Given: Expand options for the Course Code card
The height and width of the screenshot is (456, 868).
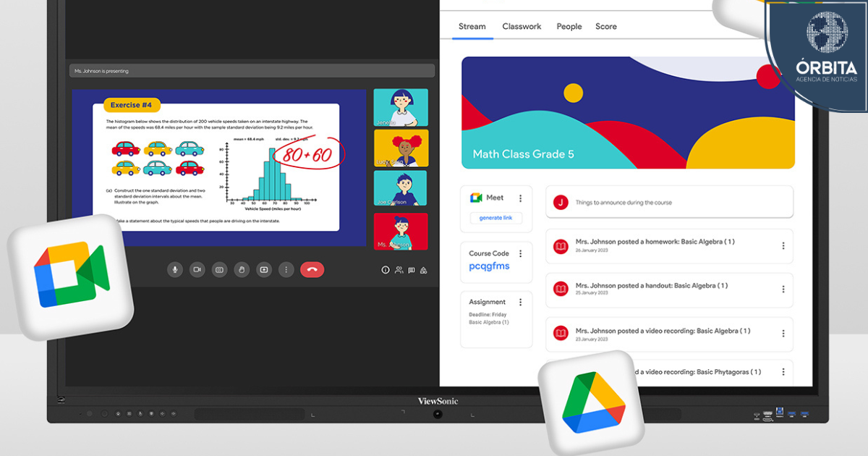Looking at the screenshot, I should coord(520,253).
